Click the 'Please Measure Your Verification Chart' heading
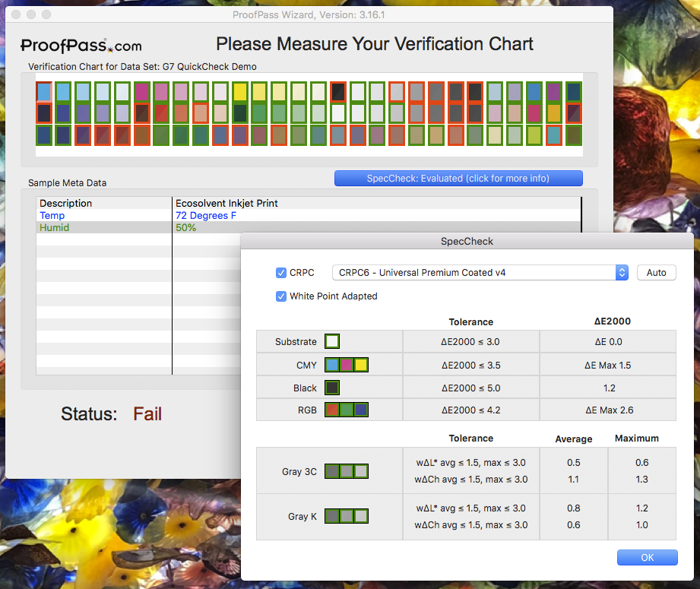Screen dimensions: 700x589 375,44
